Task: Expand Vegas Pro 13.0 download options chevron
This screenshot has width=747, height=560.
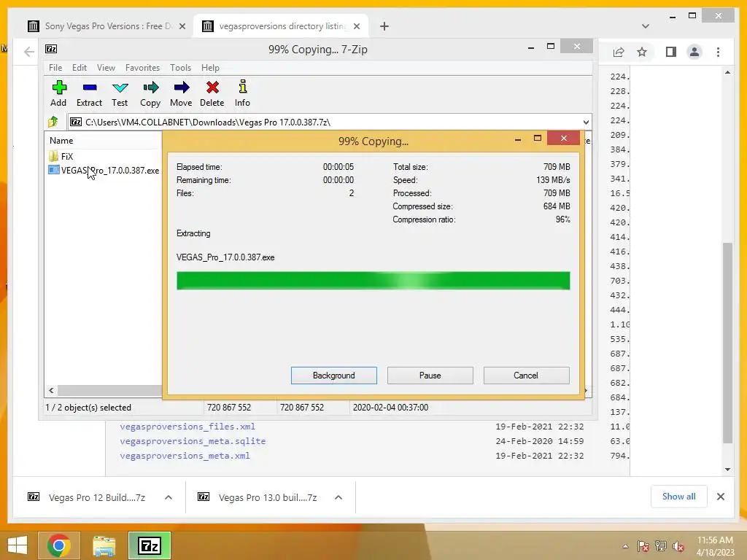Action: 338,497
